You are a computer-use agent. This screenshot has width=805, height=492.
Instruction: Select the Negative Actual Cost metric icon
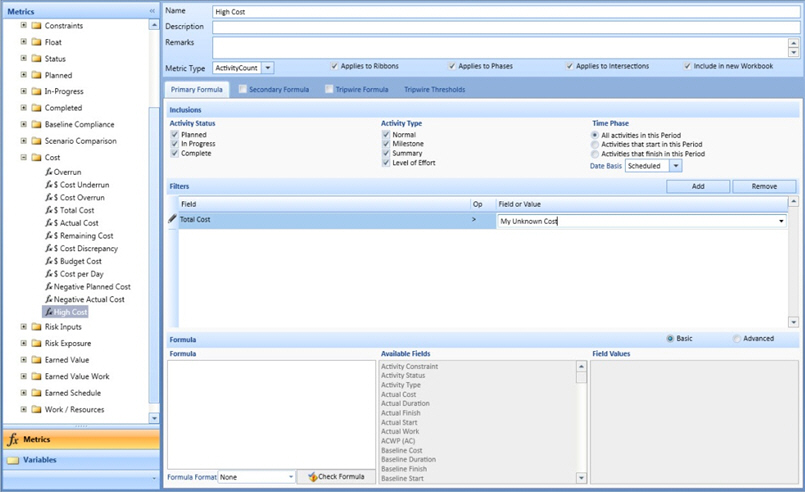[x=48, y=299]
